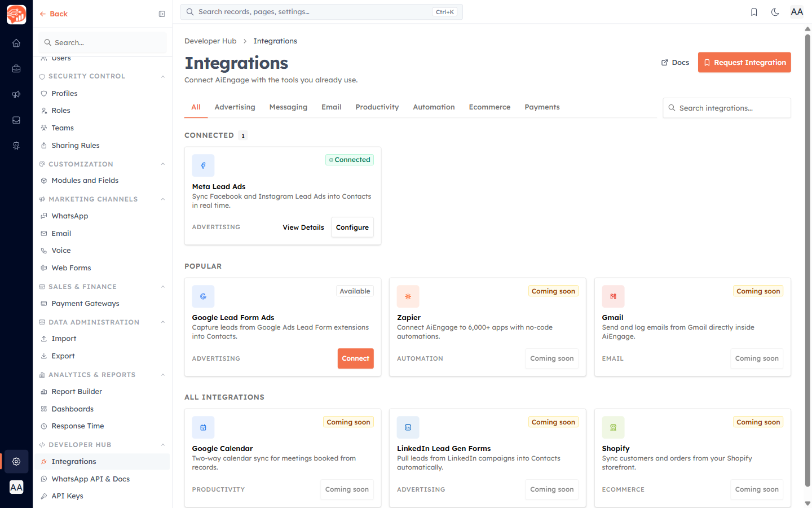Switch to the Messaging tab
Viewport: 812px width, 508px height.
[x=288, y=107]
